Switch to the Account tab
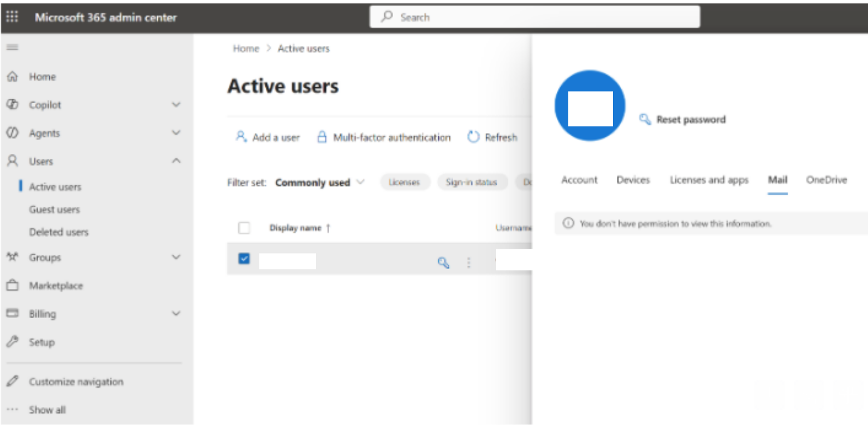 (x=579, y=180)
